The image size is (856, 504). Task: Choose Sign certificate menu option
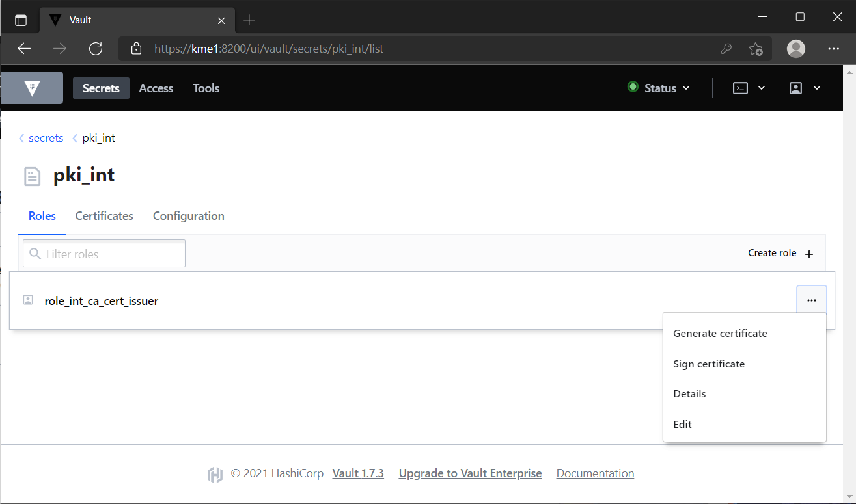[709, 364]
